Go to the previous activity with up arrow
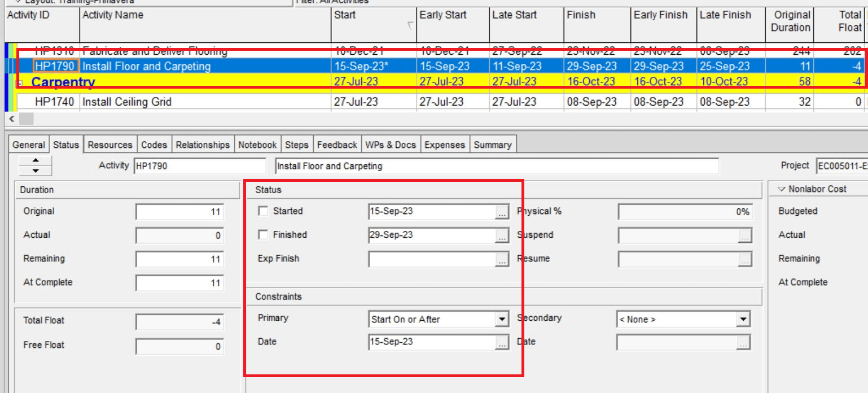The width and height of the screenshot is (868, 393). pyautogui.click(x=36, y=161)
